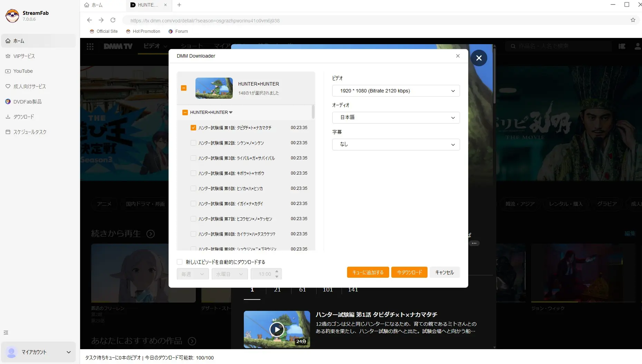
Task: Open the 毎週 frequency dropdown
Action: [x=193, y=274]
